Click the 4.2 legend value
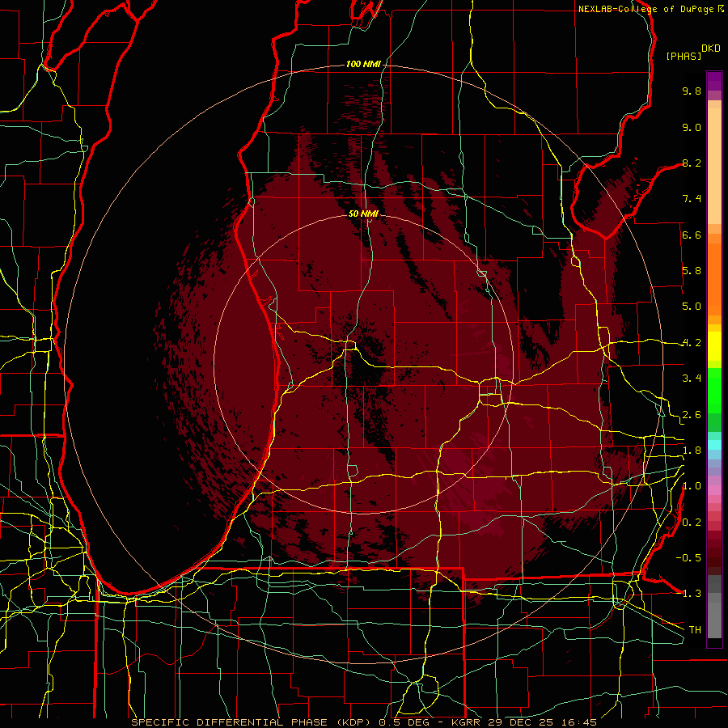Screen dimensions: 728x728 692,343
